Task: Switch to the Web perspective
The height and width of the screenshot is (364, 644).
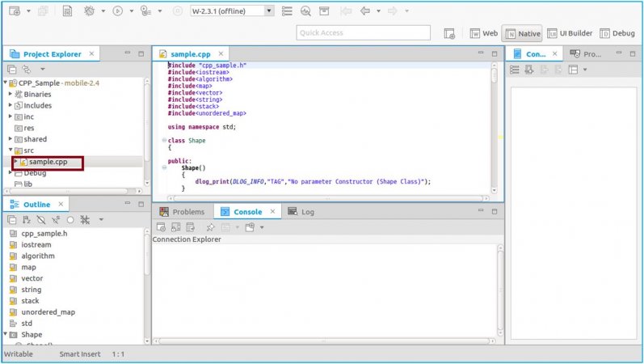Action: click(482, 33)
